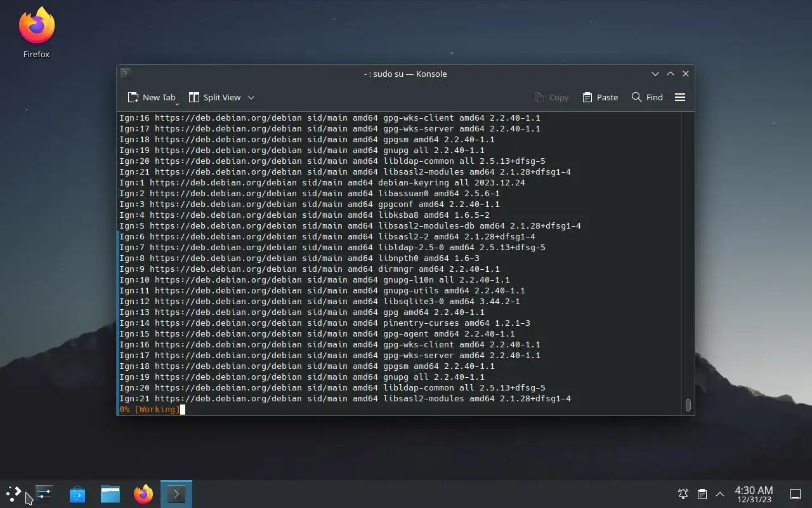Viewport: 812px width, 508px height.
Task: Minimize the Konsole window
Action: coord(655,74)
